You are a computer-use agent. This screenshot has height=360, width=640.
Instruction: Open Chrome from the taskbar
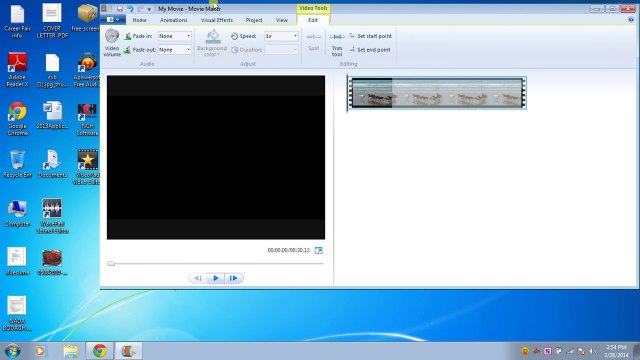100,351
